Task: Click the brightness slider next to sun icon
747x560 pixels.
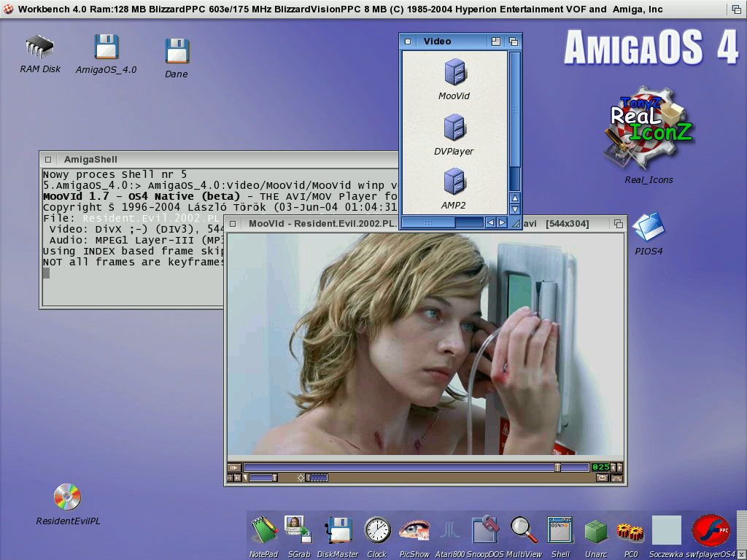Action: [317, 478]
